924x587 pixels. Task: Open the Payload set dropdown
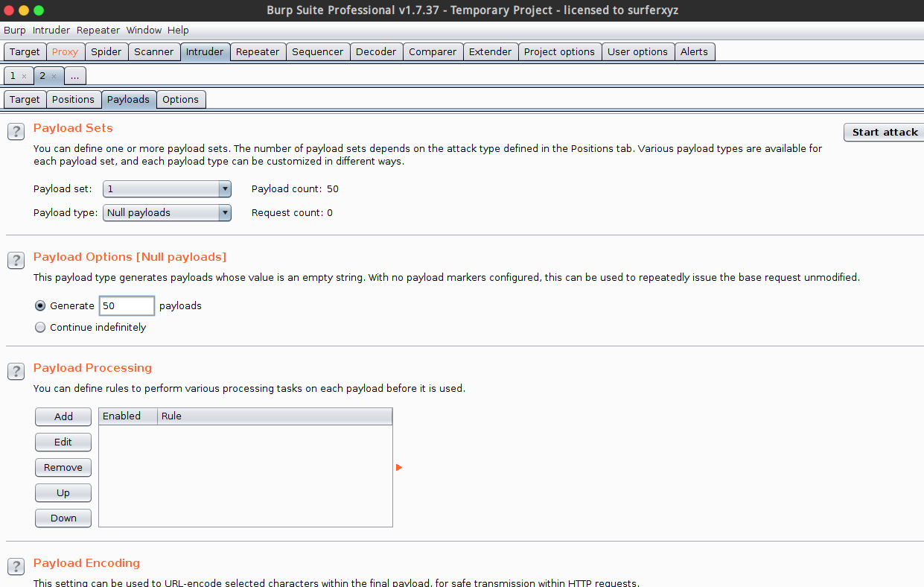point(167,189)
